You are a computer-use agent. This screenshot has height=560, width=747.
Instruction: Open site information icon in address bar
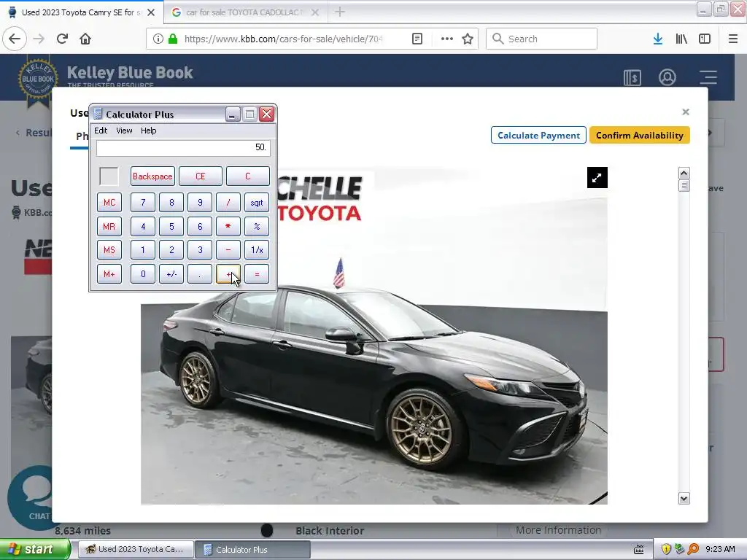pyautogui.click(x=158, y=39)
